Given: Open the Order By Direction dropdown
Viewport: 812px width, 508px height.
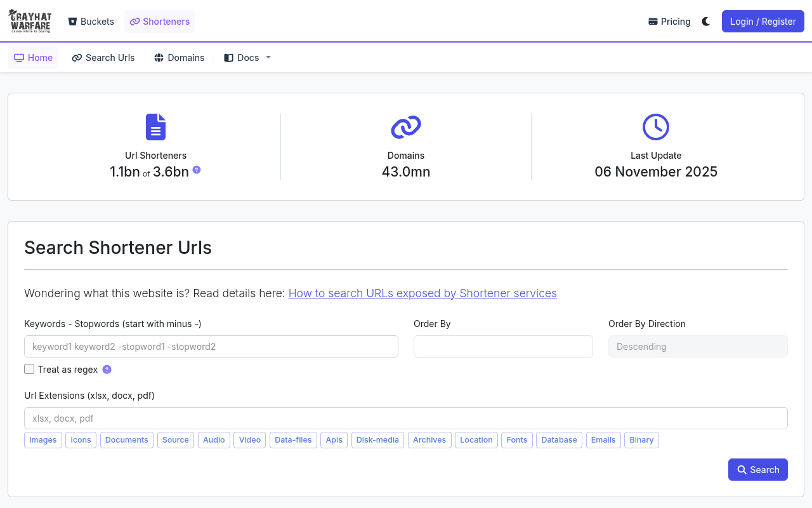Looking at the screenshot, I should click(698, 347).
